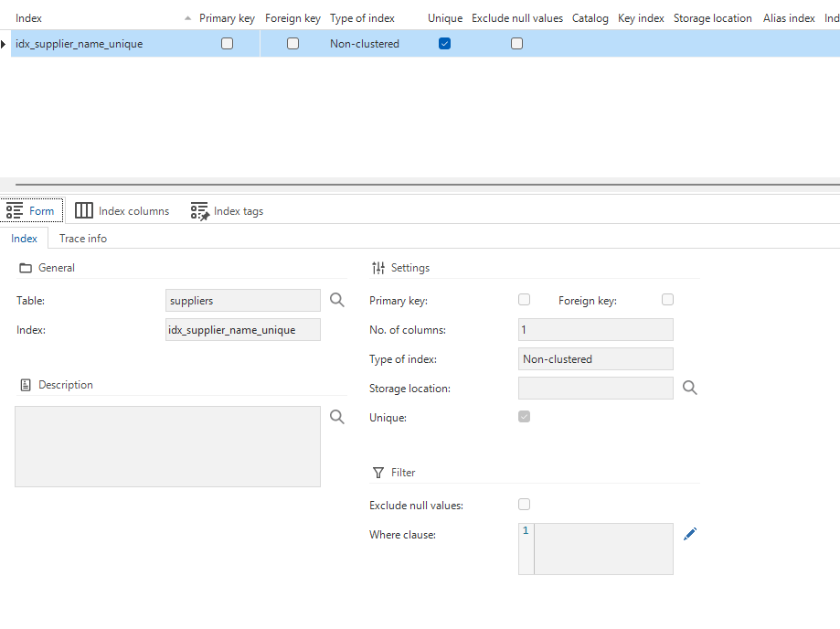Toggle Exclude null values checkbox in grid row

point(517,43)
